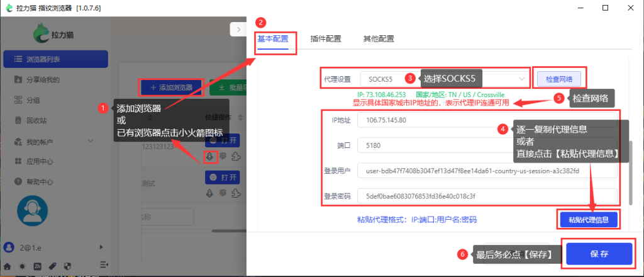Collapse the sidebar with the menu-fold icon

[104, 264]
